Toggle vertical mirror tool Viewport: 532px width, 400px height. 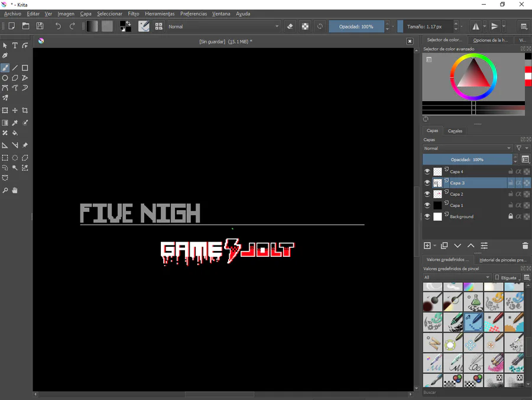495,26
